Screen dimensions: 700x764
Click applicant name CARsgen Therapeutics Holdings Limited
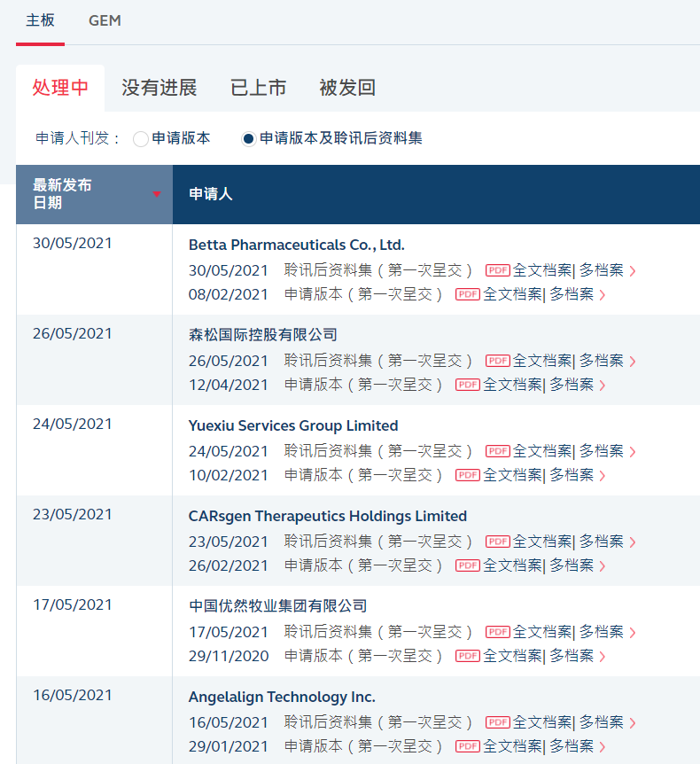click(x=328, y=516)
